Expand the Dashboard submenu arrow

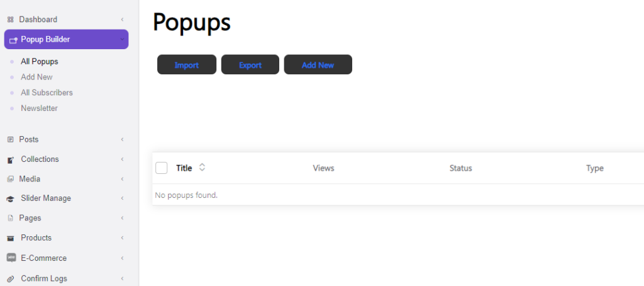[122, 20]
